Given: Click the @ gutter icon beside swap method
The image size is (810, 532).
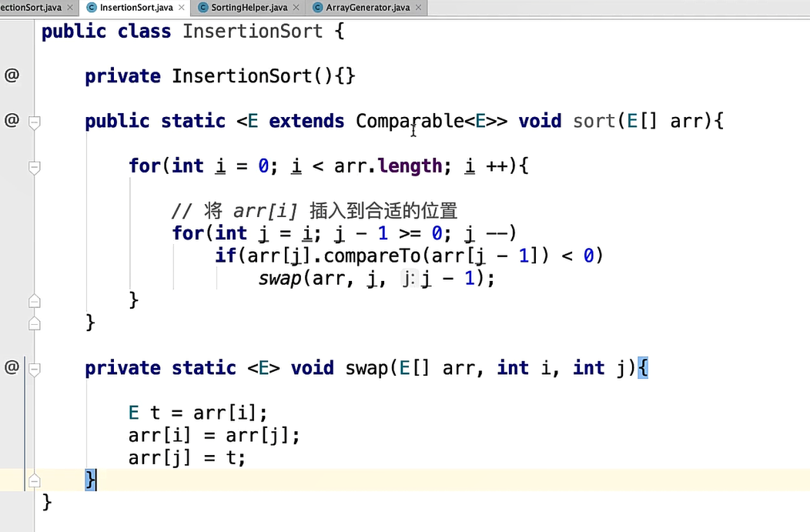Looking at the screenshot, I should [12, 367].
